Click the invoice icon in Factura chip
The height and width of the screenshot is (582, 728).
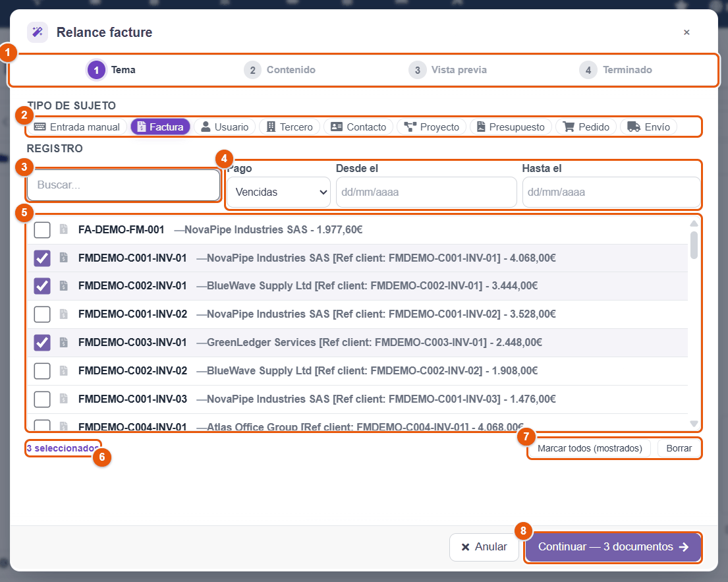[142, 127]
